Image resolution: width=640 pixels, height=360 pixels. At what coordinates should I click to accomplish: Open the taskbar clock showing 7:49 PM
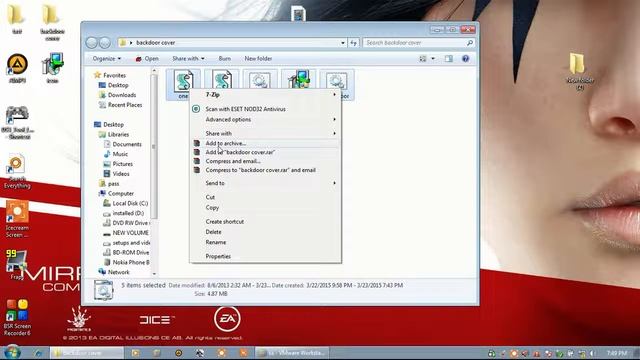pos(617,353)
